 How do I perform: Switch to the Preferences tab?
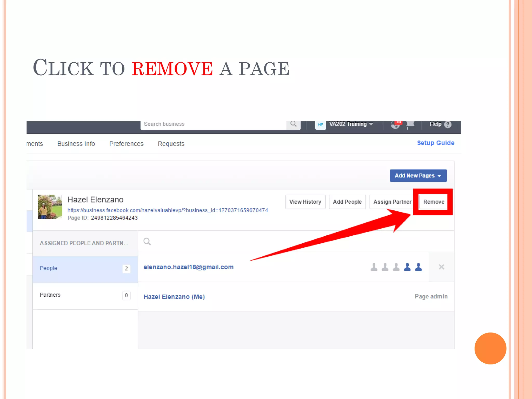click(126, 144)
